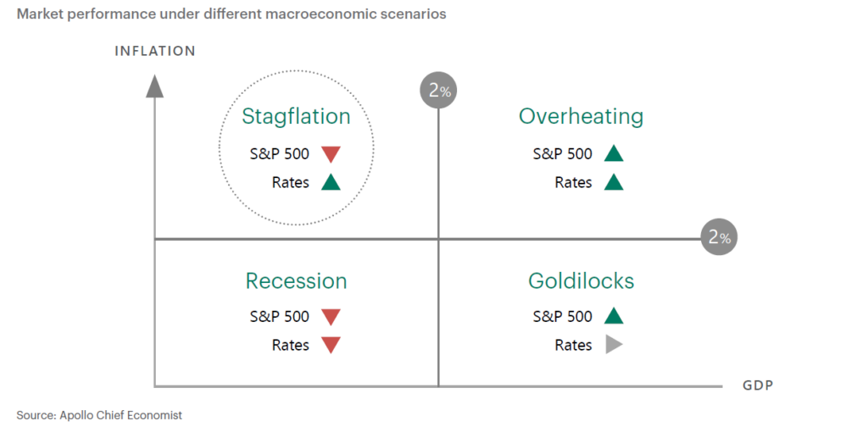The image size is (868, 438).
Task: Click the red down triangle beside Recession S&P 500
Action: click(x=331, y=317)
